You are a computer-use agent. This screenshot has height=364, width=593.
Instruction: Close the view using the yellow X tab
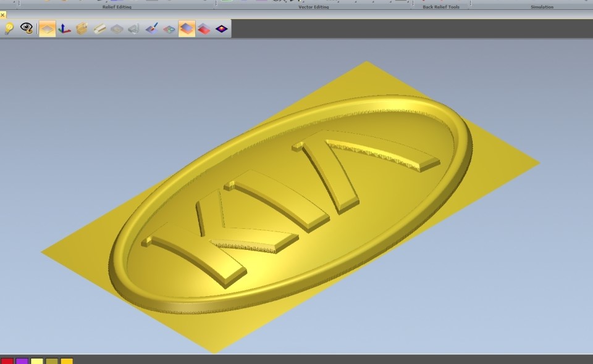(x=2, y=15)
